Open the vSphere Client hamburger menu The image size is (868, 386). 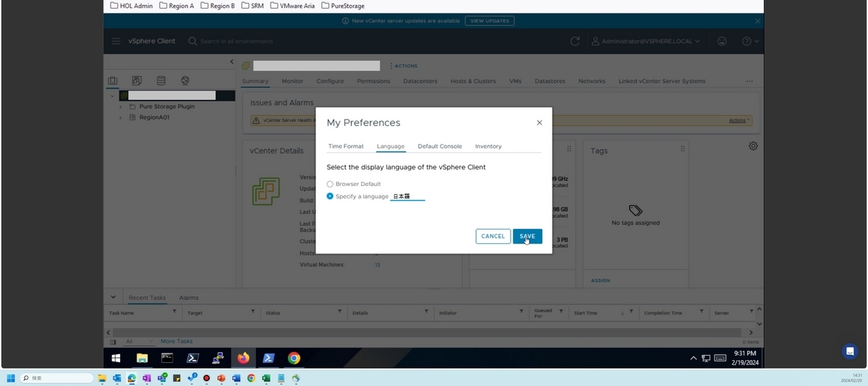coord(116,41)
